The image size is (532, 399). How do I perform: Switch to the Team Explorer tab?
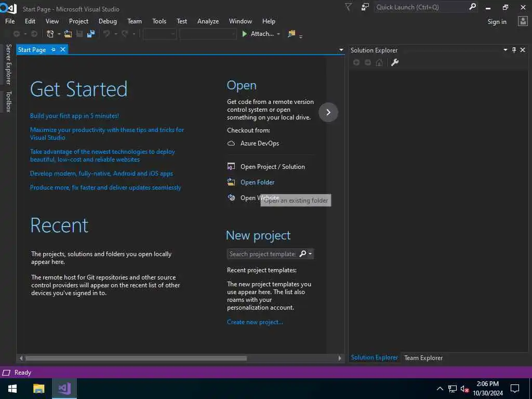pyautogui.click(x=423, y=357)
